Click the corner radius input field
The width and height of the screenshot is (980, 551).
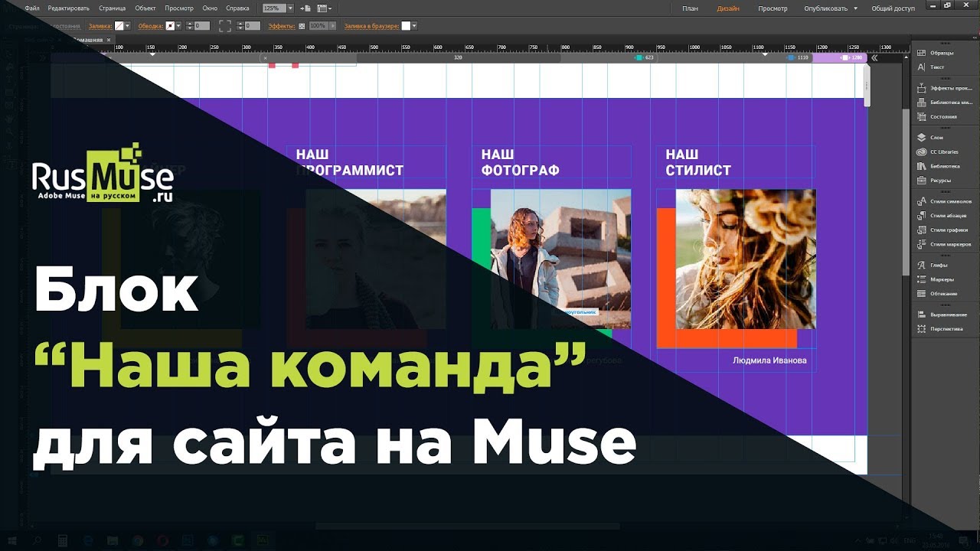tap(253, 25)
